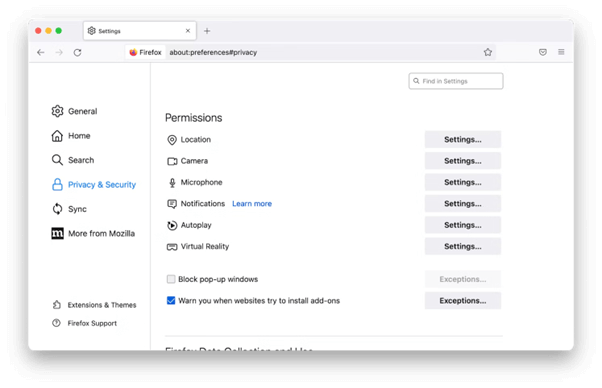This screenshot has width=602, height=388.
Task: Click the Search magnifier icon in sidebar
Action: (x=57, y=160)
